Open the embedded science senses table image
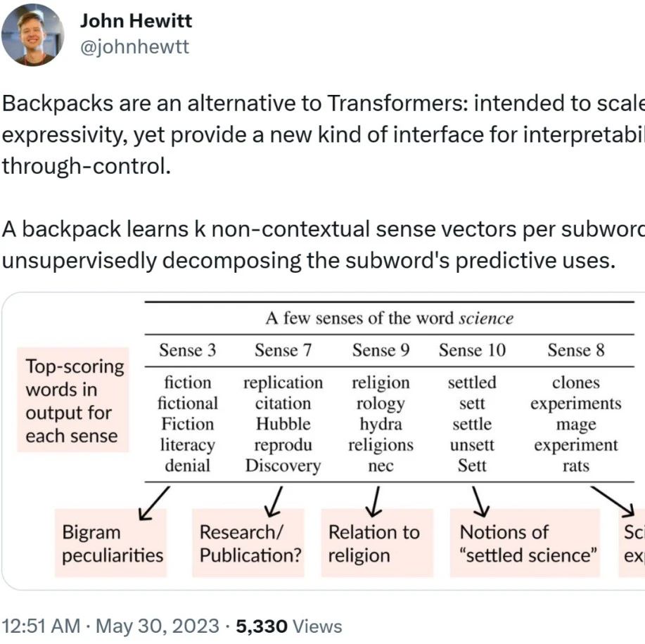Viewport: 645px width, 644px height. 324,441
